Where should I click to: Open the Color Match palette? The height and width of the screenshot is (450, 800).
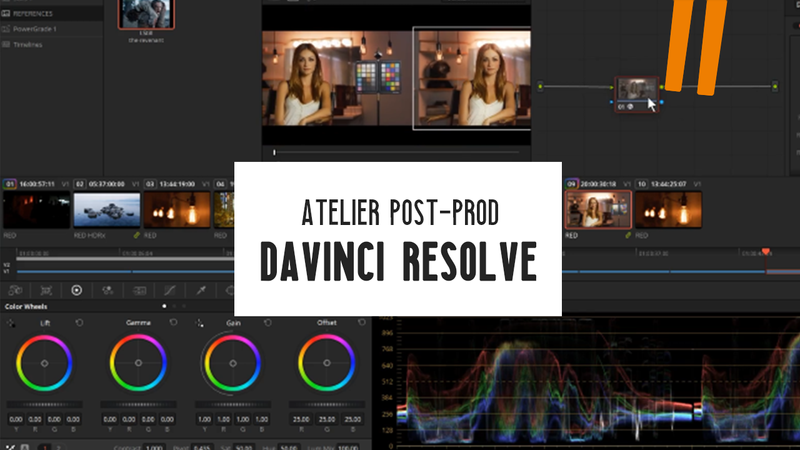(46, 290)
